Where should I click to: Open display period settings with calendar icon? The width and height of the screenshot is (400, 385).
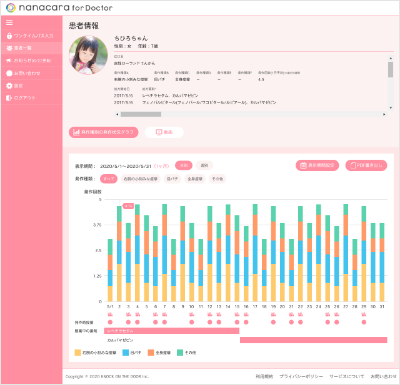(x=317, y=165)
